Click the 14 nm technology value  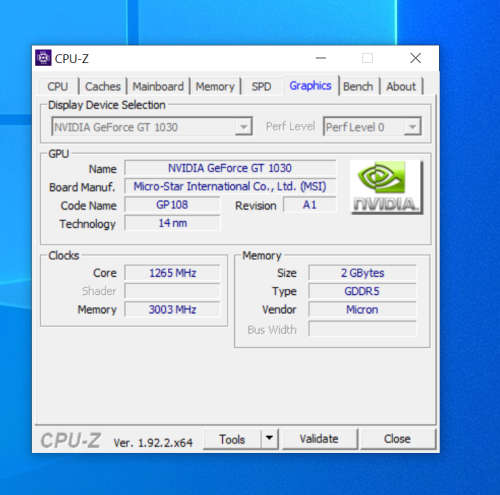pyautogui.click(x=172, y=223)
